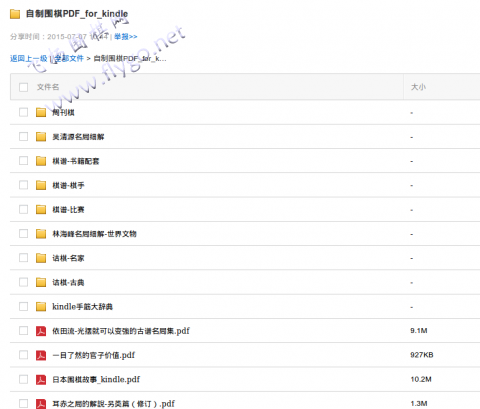Click the folder icon beside the page title
This screenshot has height=409, width=480.
click(15, 14)
